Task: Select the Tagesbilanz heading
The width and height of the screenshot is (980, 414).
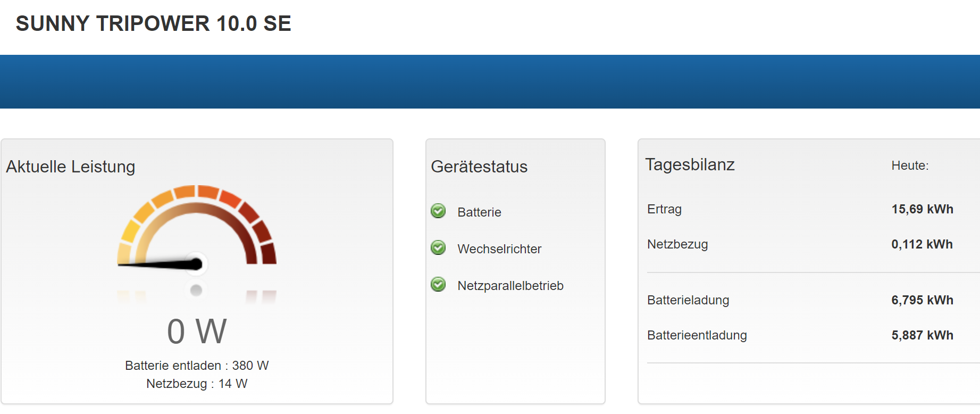Action: [x=690, y=164]
